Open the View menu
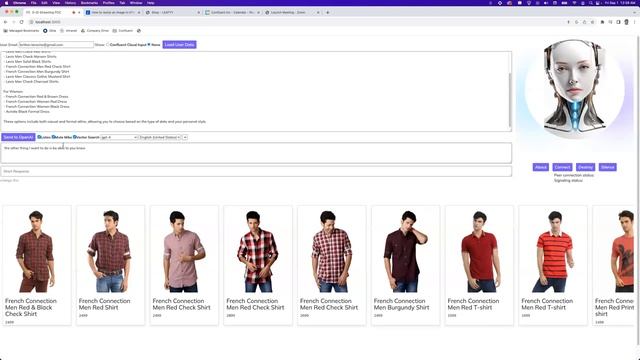This screenshot has width=640, height=360. [x=56, y=3]
